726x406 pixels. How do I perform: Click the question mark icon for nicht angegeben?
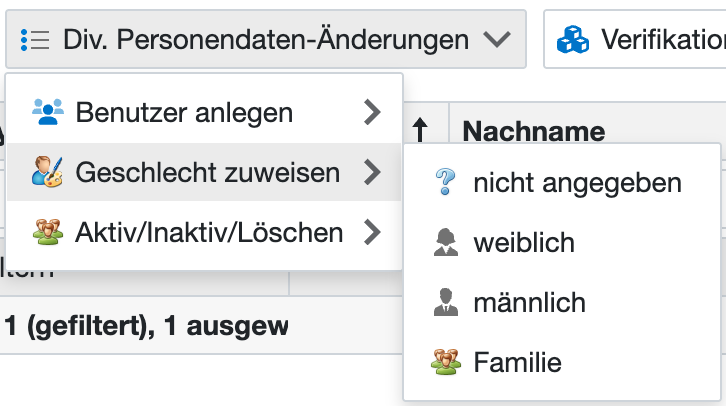(445, 183)
